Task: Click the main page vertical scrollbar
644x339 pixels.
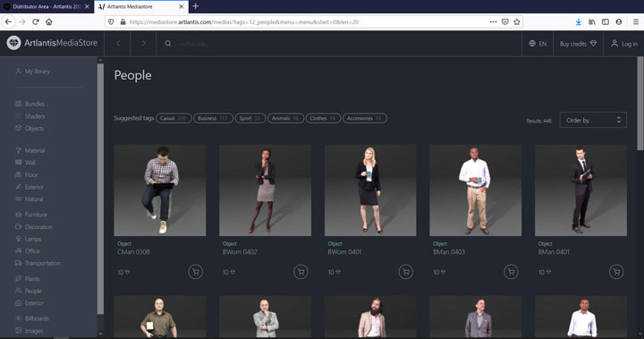Action: (x=640, y=103)
